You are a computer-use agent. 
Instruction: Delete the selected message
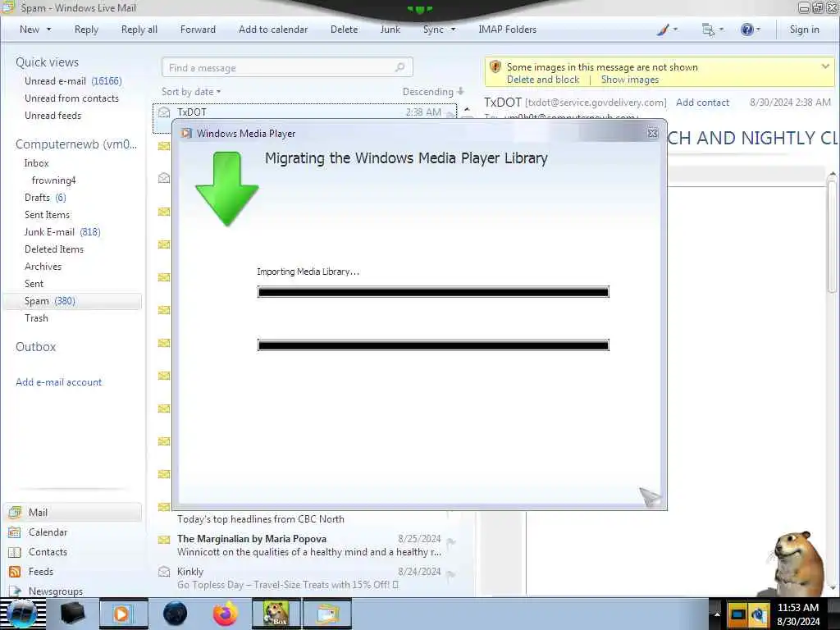click(344, 30)
